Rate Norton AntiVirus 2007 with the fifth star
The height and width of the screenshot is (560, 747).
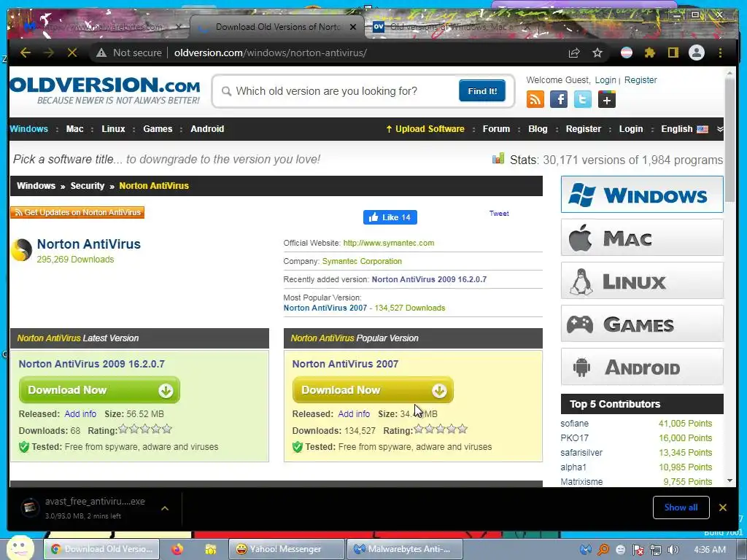point(462,429)
